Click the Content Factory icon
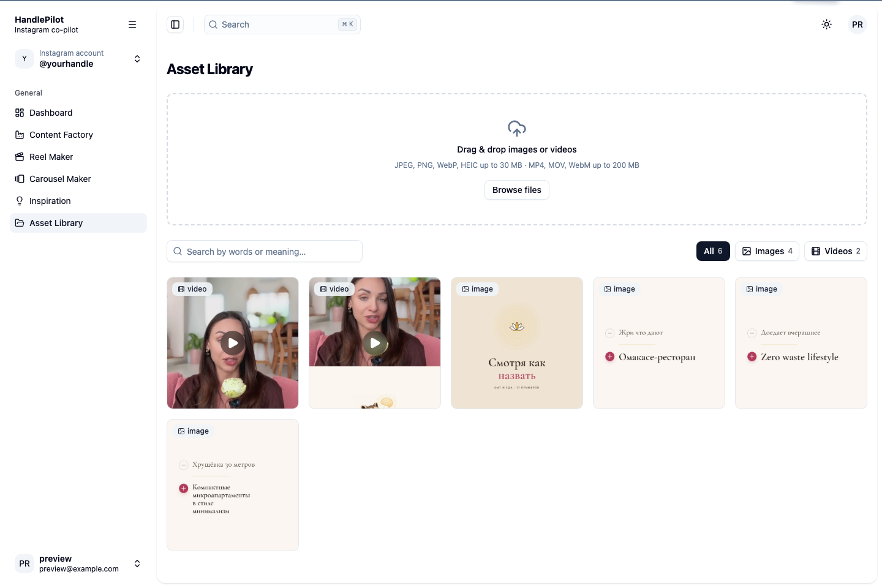 tap(20, 135)
